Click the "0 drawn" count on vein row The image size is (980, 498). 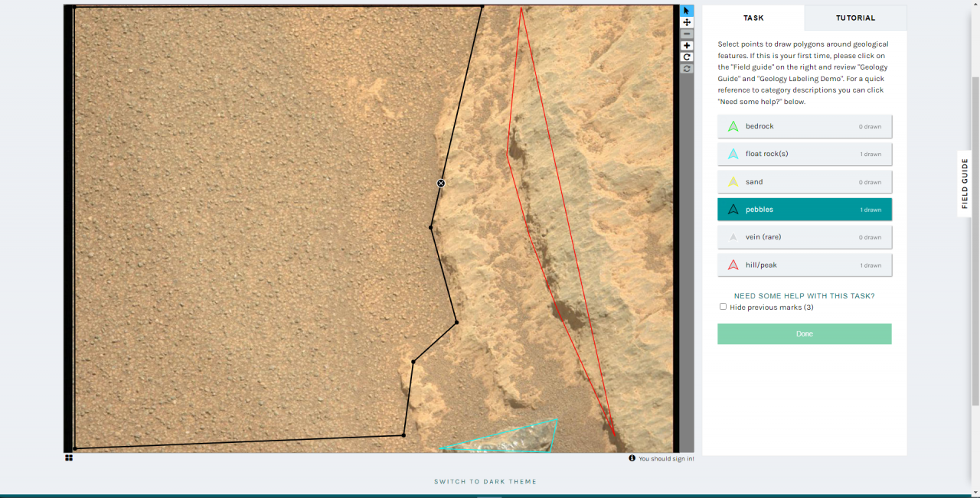[870, 237]
